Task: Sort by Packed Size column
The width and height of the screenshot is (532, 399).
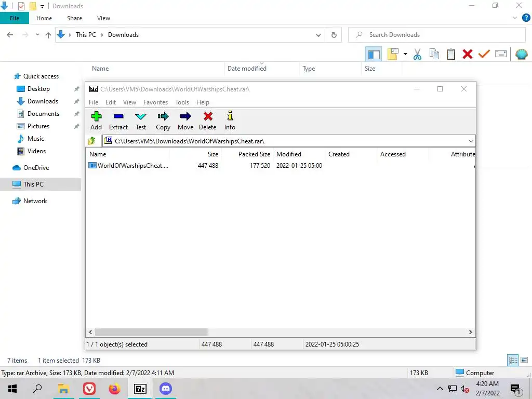Action: [x=247, y=154]
